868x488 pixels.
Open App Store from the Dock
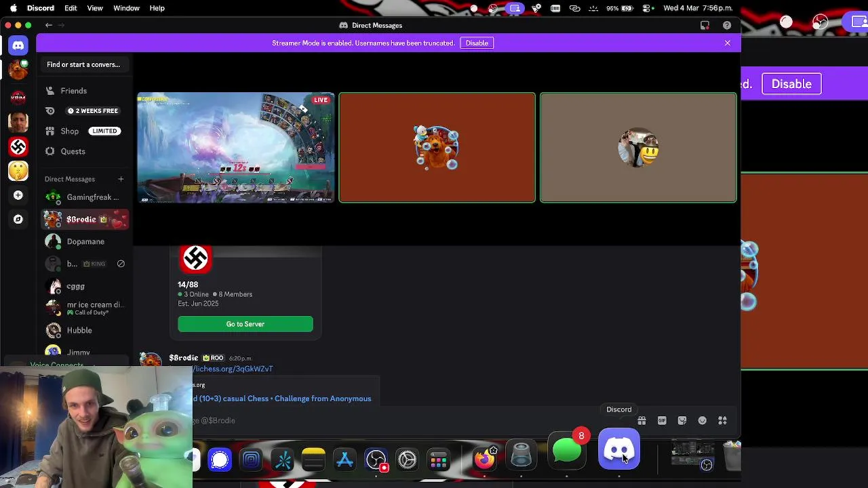tap(345, 461)
